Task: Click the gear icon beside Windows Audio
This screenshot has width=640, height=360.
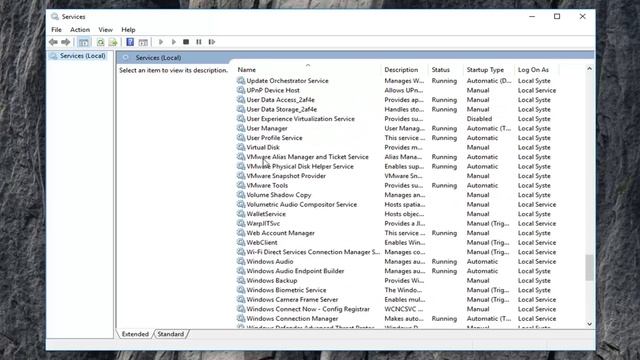Action: [241, 261]
